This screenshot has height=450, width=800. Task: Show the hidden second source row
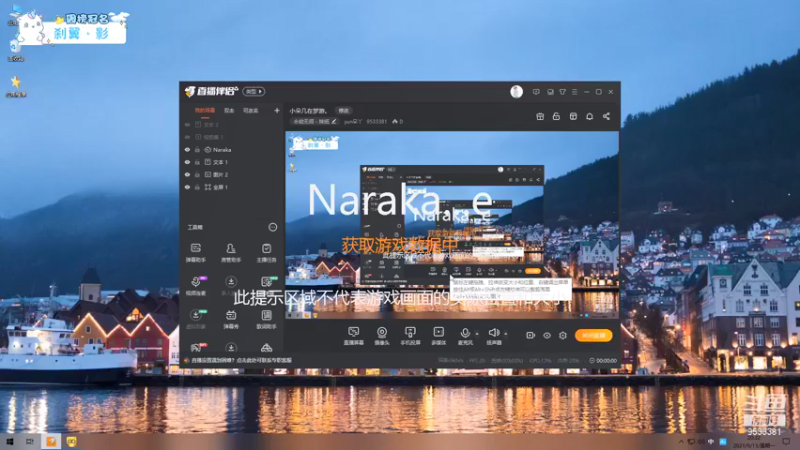187,137
